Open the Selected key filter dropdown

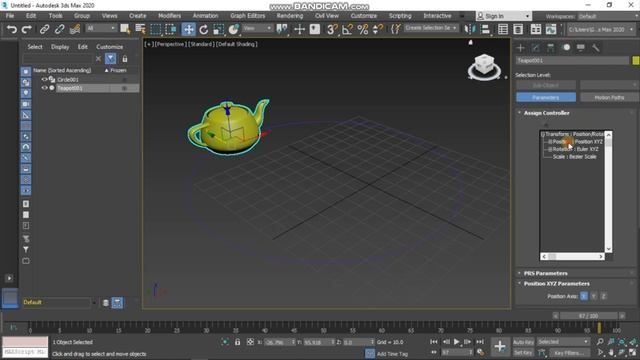[563, 342]
